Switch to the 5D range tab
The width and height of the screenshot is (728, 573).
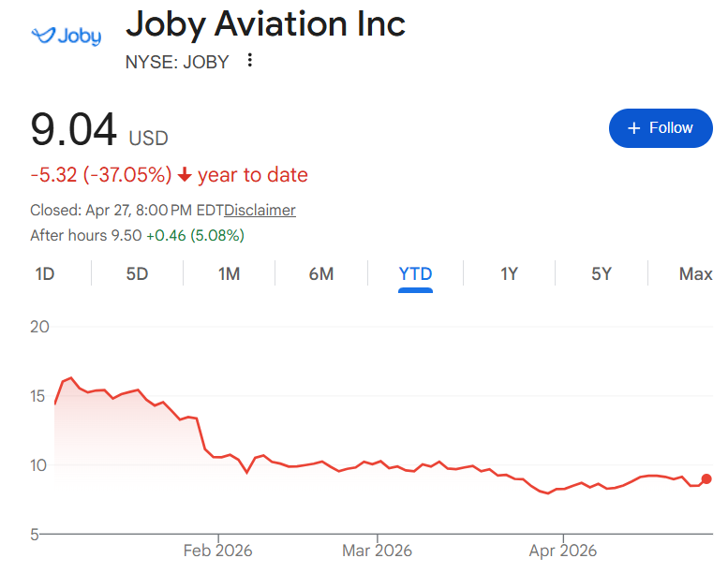pyautogui.click(x=137, y=274)
